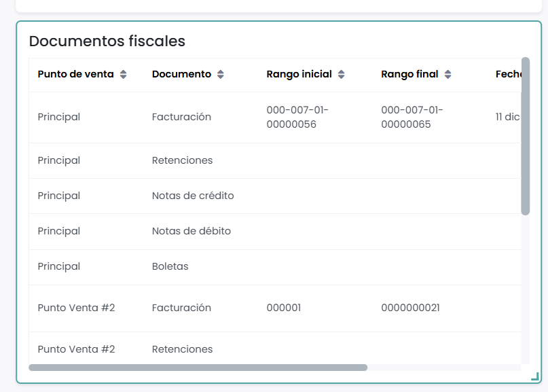Image resolution: width=548 pixels, height=392 pixels.
Task: Click the sort icon beside Documento
Action: (221, 75)
